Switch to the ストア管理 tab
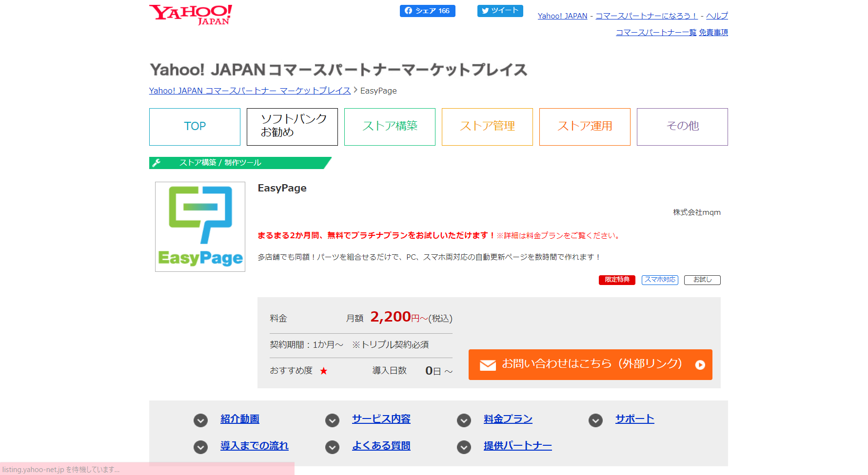Viewport: 868px width, 475px height. click(x=487, y=127)
